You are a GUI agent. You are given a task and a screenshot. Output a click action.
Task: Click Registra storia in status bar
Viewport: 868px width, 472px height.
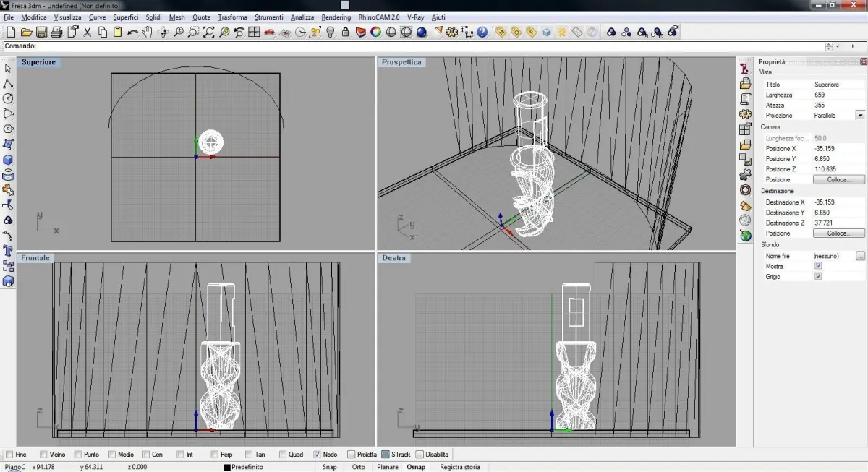460,467
